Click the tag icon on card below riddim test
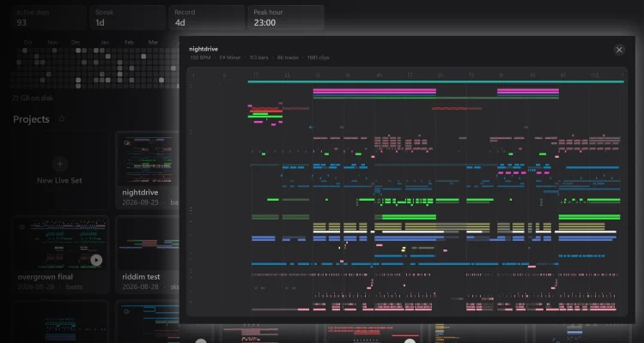Image resolution: width=644 pixels, height=343 pixels. pos(126,311)
